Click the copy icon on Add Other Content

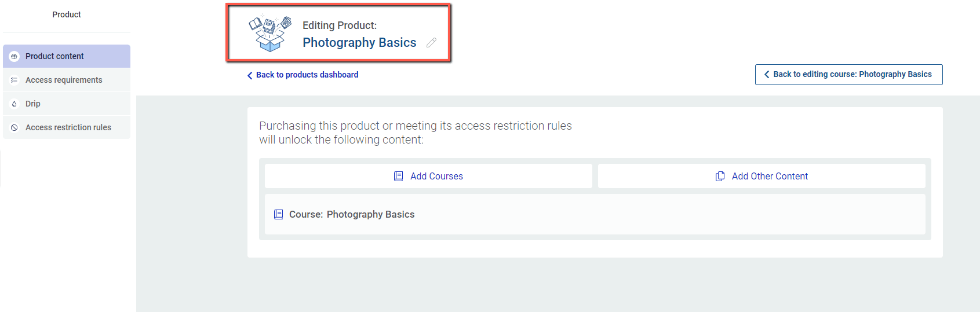tap(720, 176)
